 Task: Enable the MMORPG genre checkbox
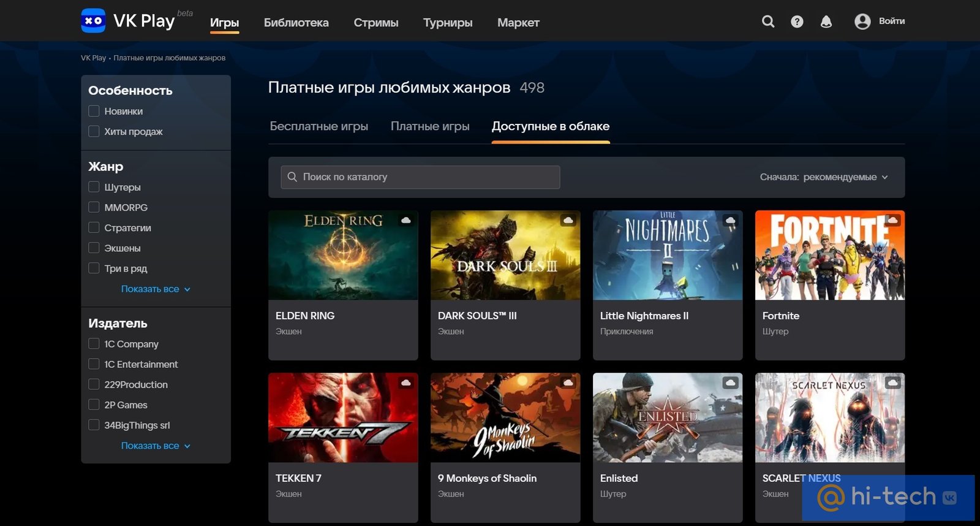94,207
